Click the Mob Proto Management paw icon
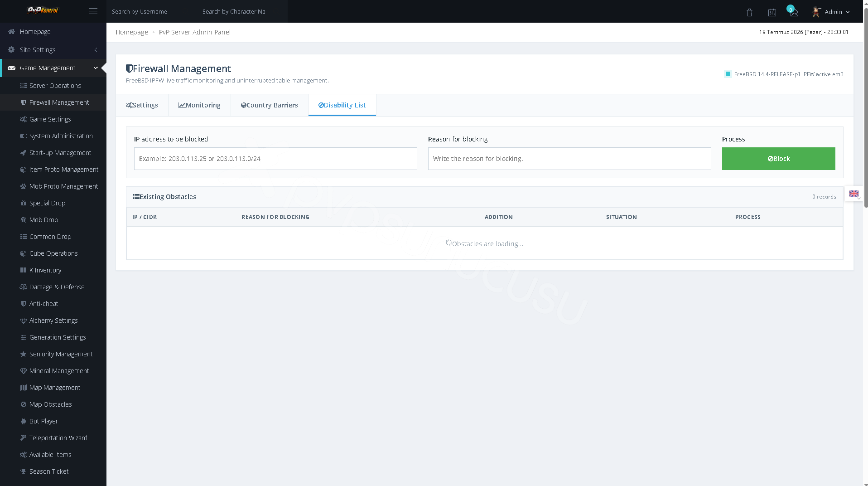Viewport: 868px width, 486px height. [x=24, y=186]
